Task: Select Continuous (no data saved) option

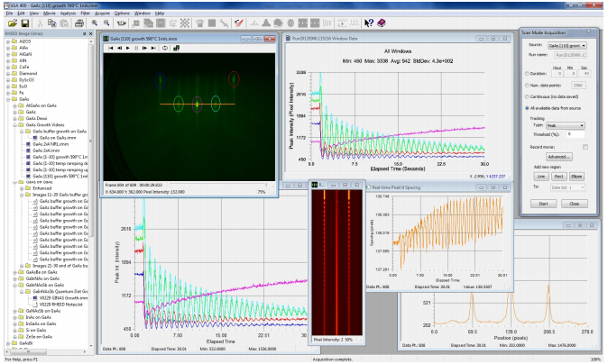Action: (x=527, y=96)
